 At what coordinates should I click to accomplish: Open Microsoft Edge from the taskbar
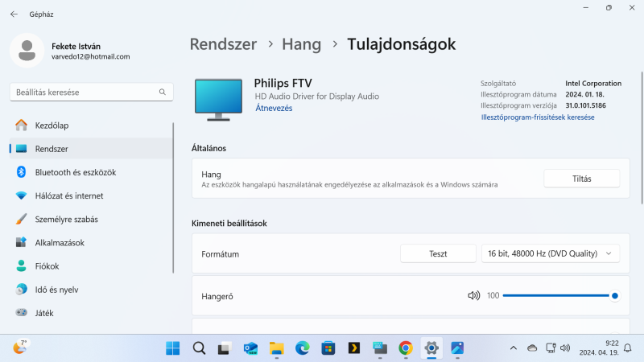(303, 348)
